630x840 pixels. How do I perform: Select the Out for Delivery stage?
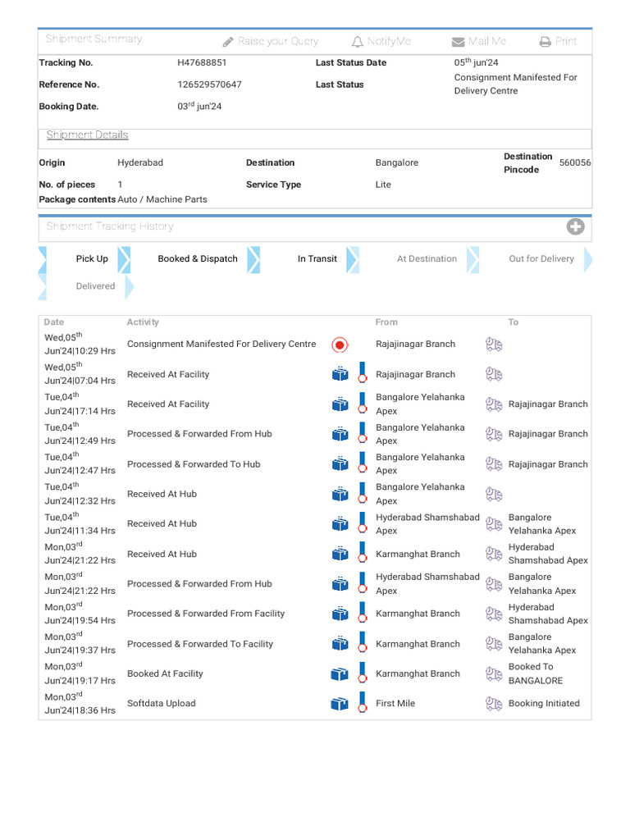pyautogui.click(x=541, y=259)
